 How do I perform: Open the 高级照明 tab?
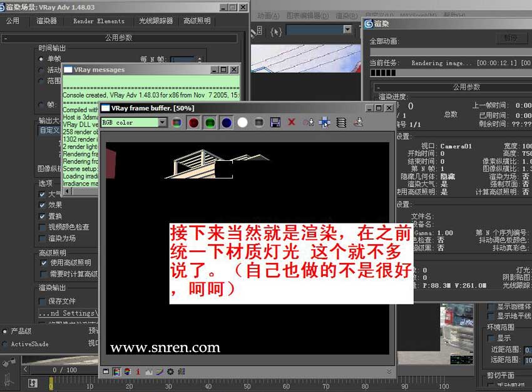pos(197,21)
